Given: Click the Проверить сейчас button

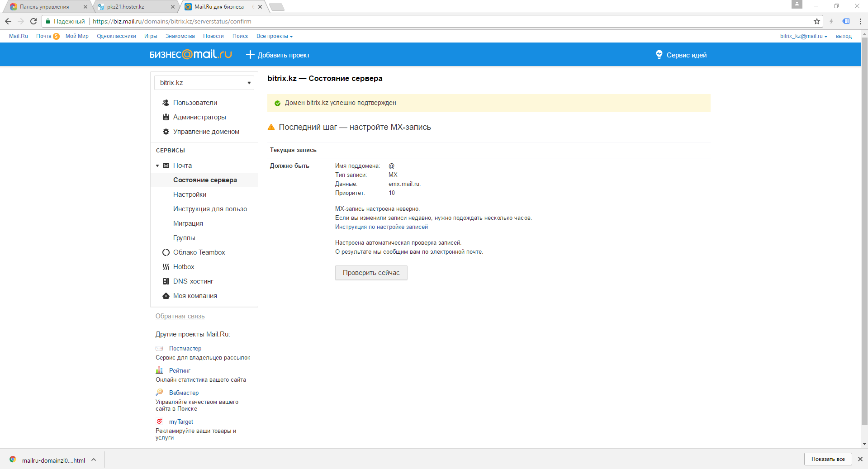Looking at the screenshot, I should [x=371, y=273].
